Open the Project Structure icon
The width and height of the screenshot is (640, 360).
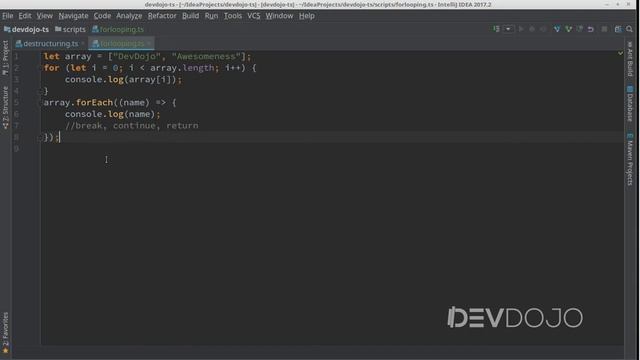click(x=618, y=29)
